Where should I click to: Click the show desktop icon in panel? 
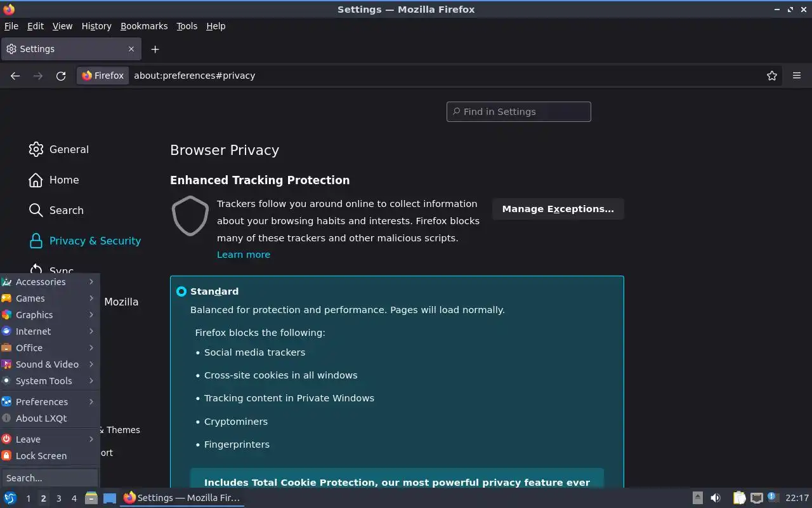(x=110, y=498)
